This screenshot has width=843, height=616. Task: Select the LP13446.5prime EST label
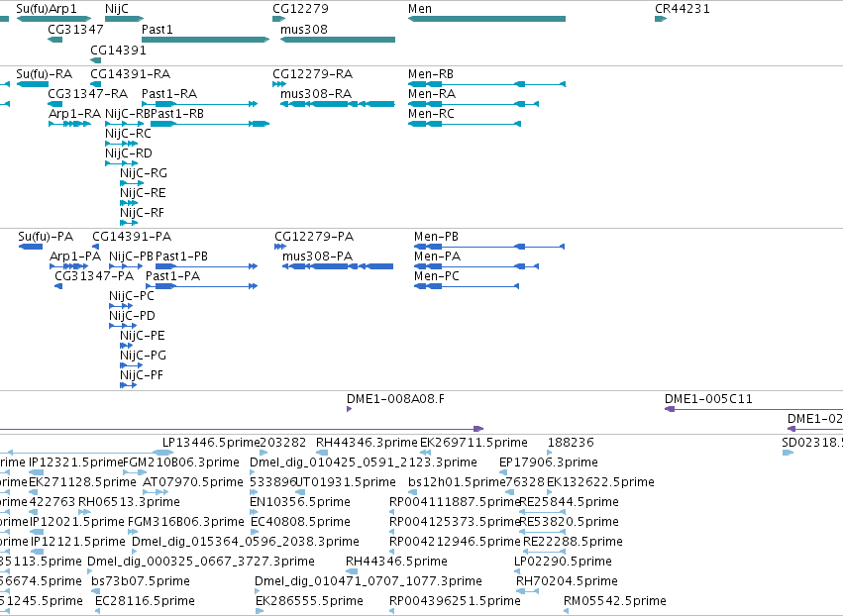[211, 443]
